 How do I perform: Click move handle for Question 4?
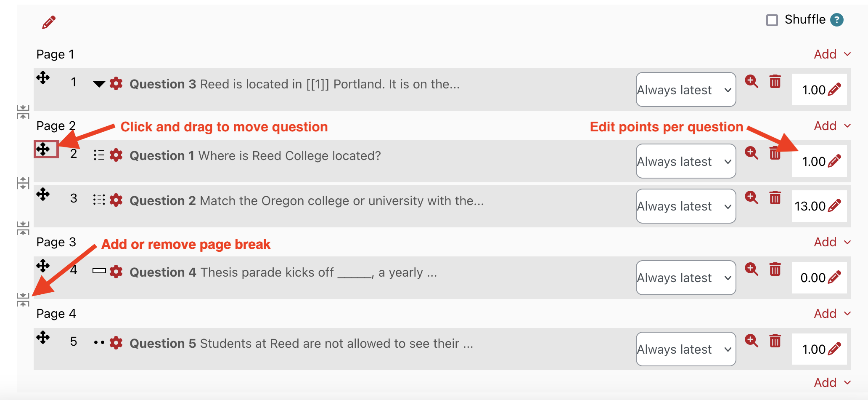pos(43,266)
